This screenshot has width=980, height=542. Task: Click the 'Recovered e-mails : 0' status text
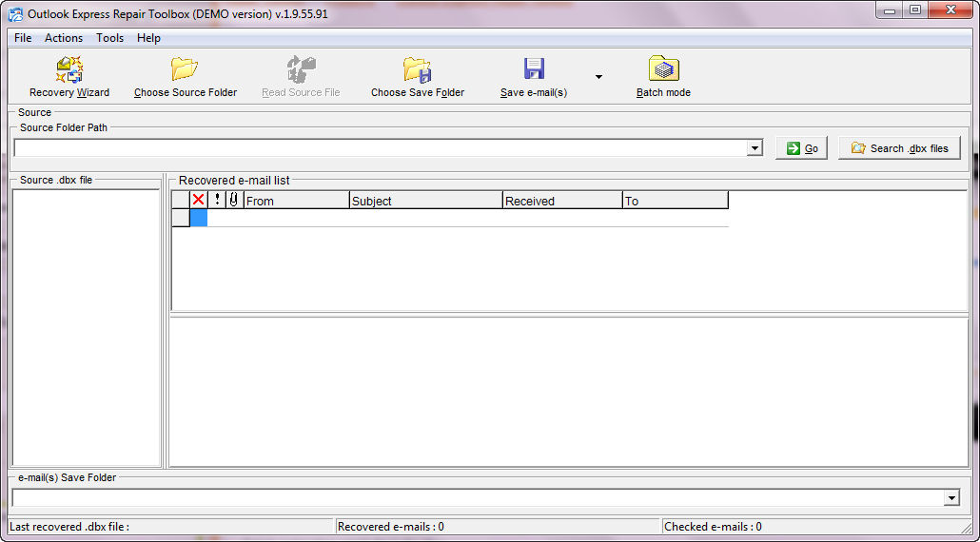[391, 527]
